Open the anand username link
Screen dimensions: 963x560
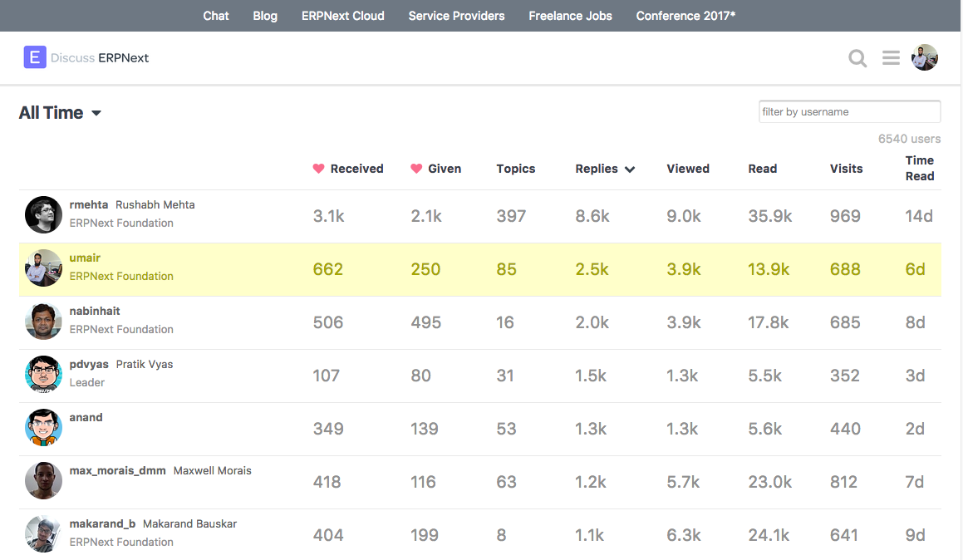pos(86,418)
